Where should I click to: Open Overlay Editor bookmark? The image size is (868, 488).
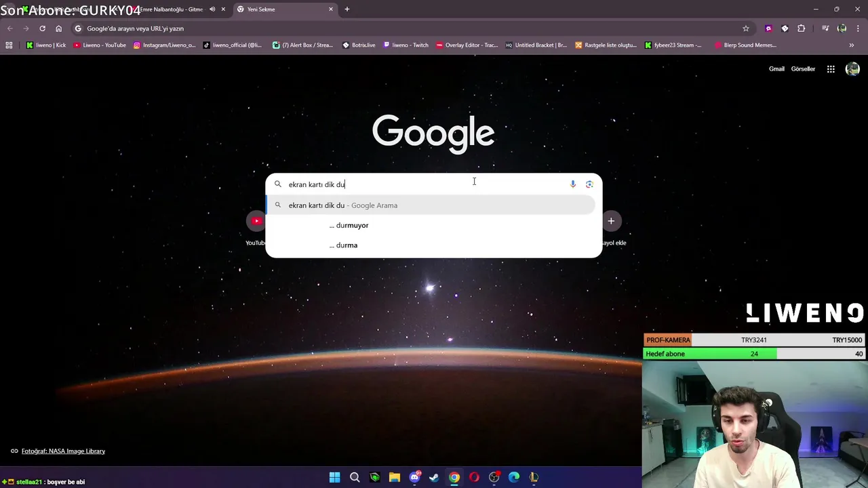(467, 45)
